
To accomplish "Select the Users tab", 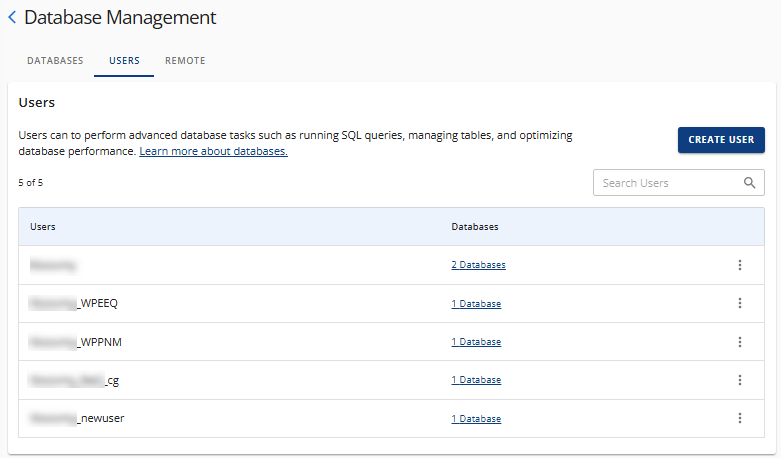I will (x=124, y=61).
